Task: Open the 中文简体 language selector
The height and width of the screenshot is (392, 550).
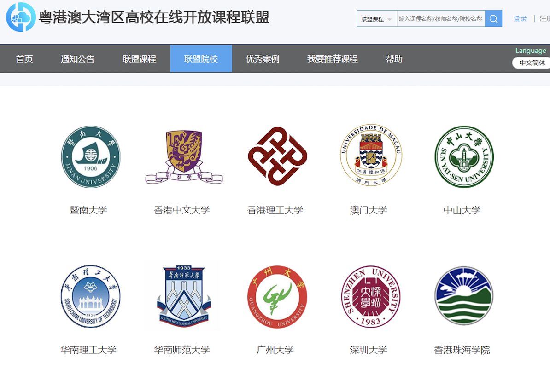Action: tap(532, 63)
